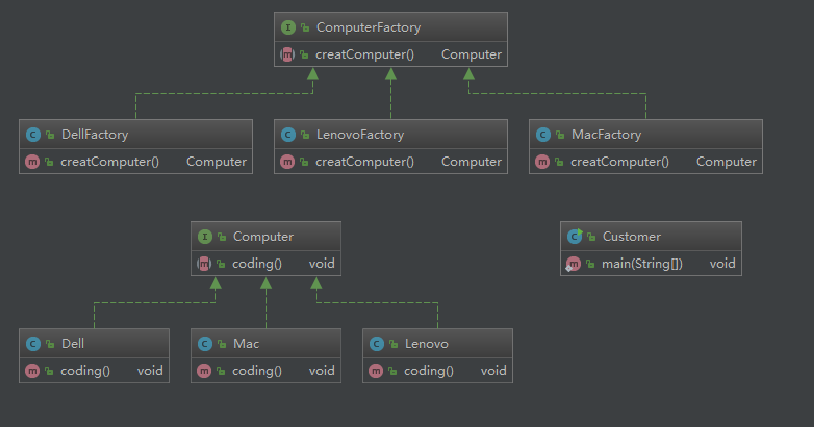Click void return type in Dell node

(150, 371)
